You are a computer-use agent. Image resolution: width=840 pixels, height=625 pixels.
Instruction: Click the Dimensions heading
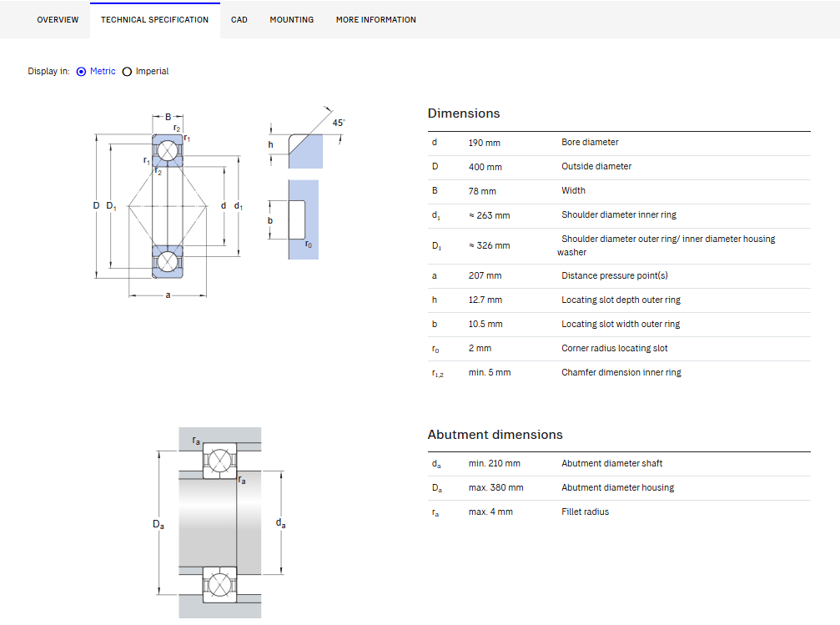464,113
